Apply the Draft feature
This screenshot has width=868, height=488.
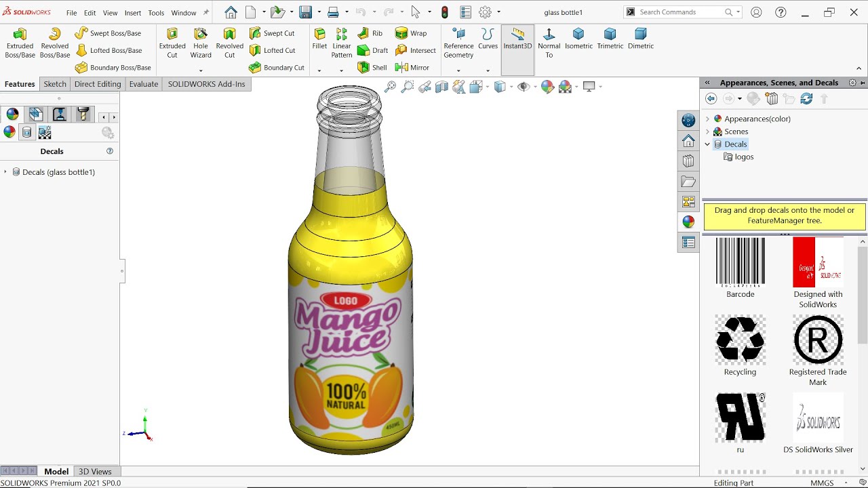point(372,50)
